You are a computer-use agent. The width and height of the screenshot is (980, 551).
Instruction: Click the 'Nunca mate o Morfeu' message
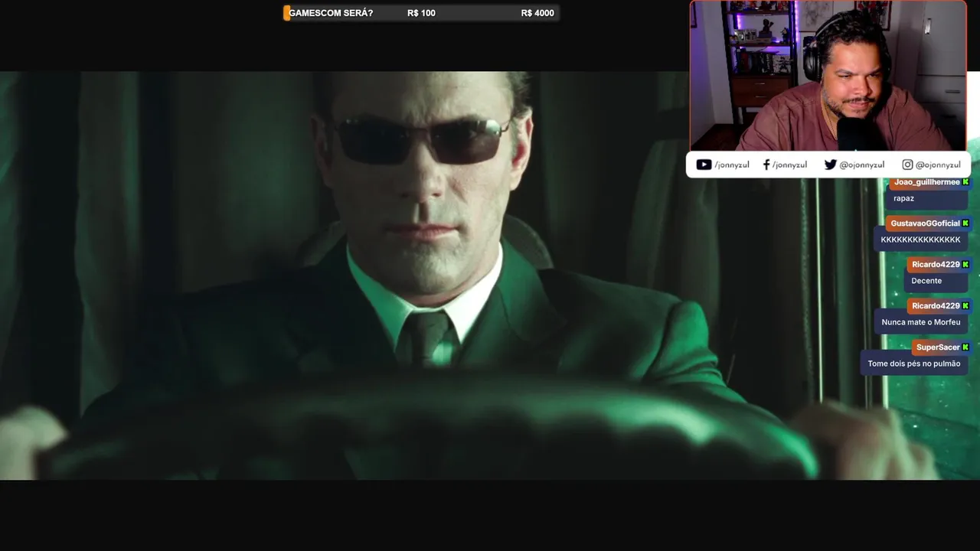[921, 322]
